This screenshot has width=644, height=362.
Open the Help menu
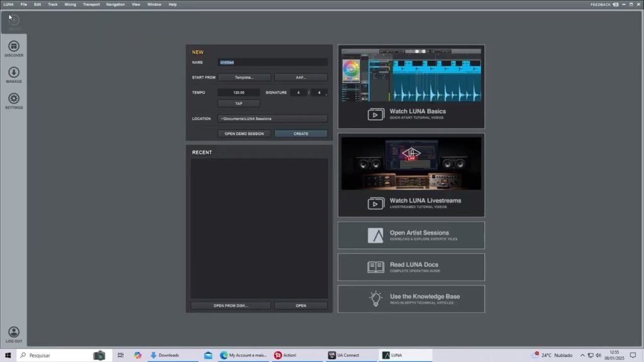coord(172,4)
